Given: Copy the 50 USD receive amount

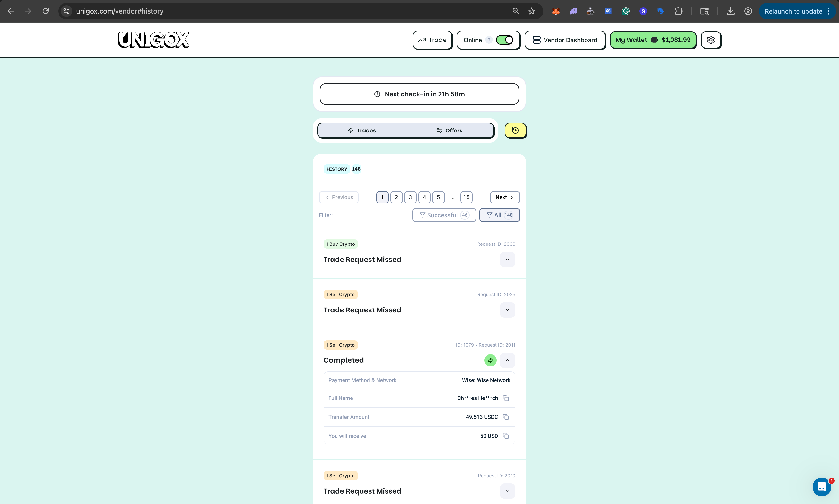Looking at the screenshot, I should click(x=506, y=436).
